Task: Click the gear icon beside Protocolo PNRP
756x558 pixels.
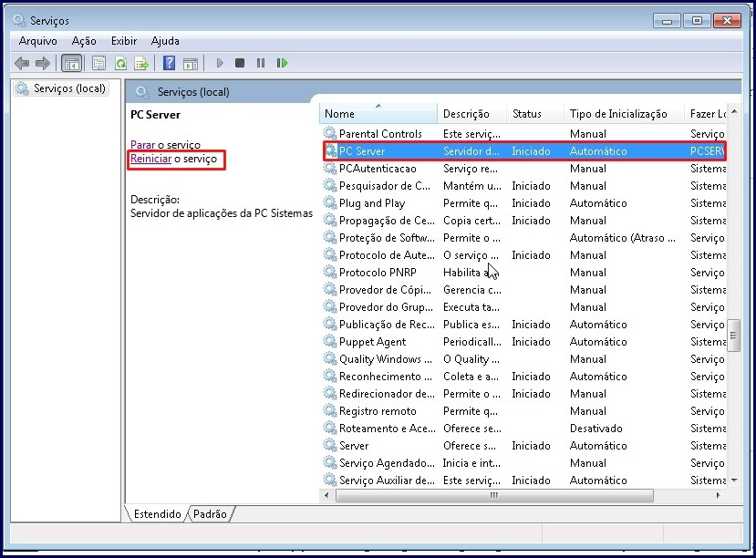Action: click(x=330, y=273)
